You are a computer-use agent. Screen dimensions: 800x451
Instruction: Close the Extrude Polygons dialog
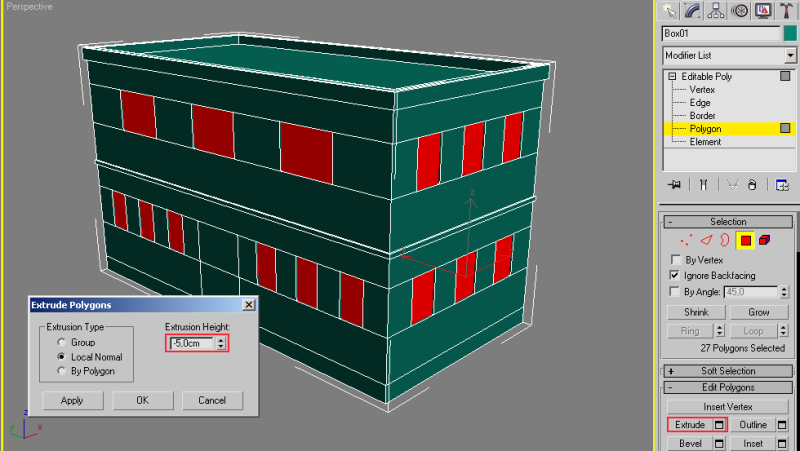[248, 305]
